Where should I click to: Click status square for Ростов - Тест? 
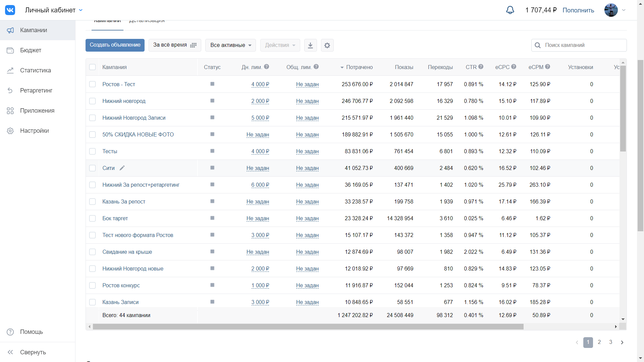pyautogui.click(x=212, y=84)
